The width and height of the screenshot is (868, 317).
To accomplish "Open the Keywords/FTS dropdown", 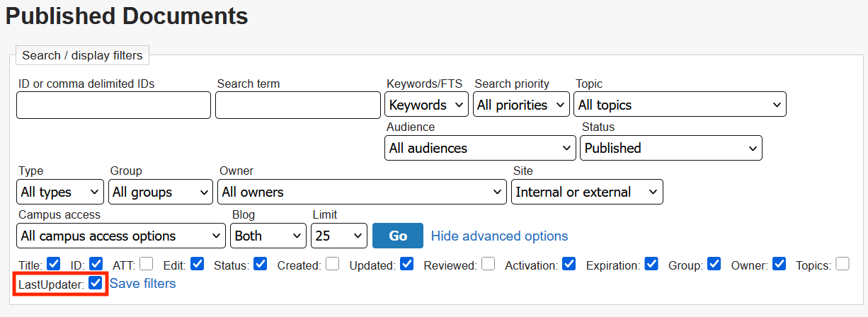I will tap(427, 105).
